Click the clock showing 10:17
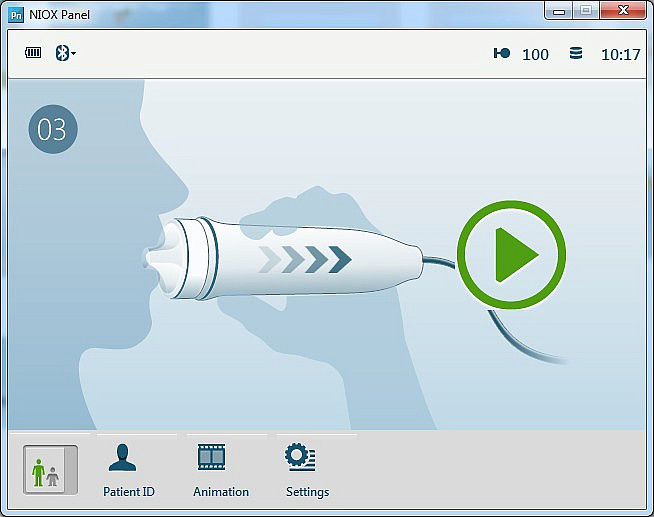The width and height of the screenshot is (654, 517). (620, 54)
